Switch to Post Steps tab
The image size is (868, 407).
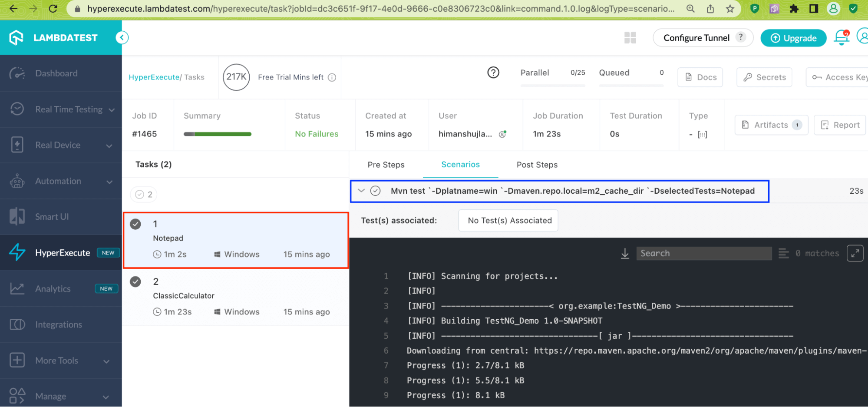537,165
